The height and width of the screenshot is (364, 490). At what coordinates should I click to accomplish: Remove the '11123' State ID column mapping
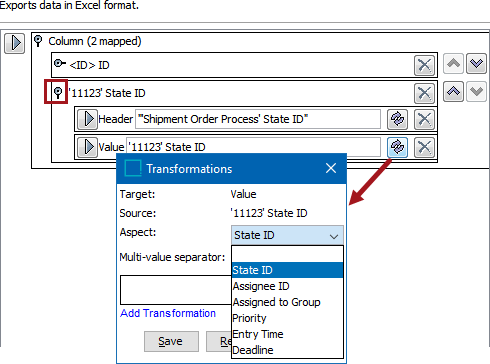tap(424, 93)
